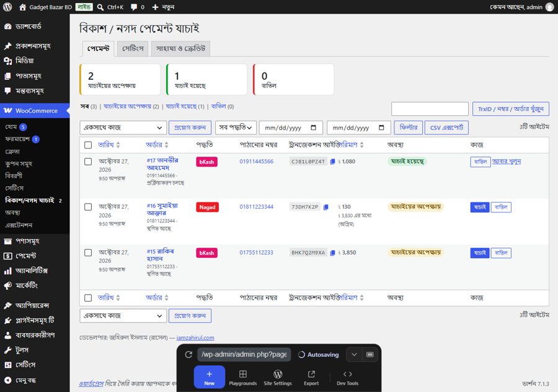
Task: Select the order #17 row checkbox
Action: 88,162
